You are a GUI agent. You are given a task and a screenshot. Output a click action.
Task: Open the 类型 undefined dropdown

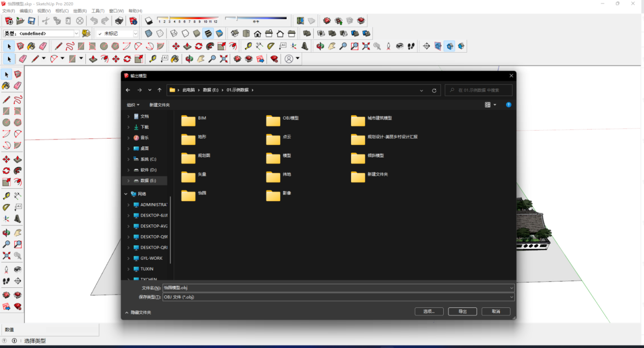[x=76, y=34]
